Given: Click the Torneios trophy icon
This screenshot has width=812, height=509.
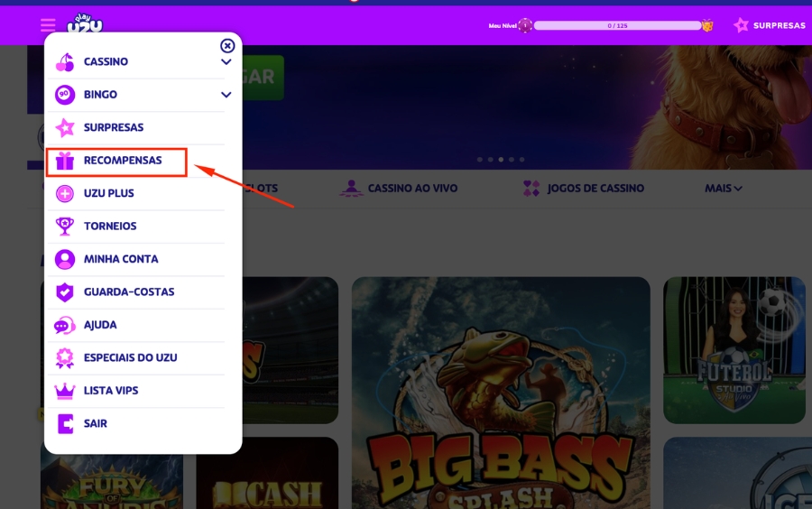Looking at the screenshot, I should point(65,227).
